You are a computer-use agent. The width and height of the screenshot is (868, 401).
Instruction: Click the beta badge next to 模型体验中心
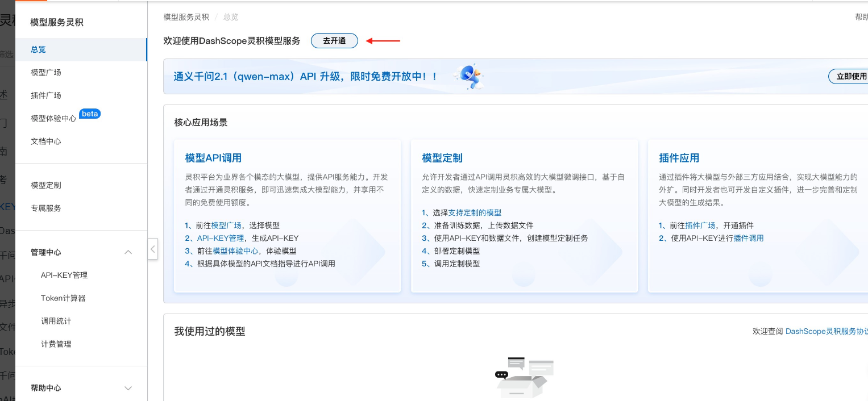[90, 114]
